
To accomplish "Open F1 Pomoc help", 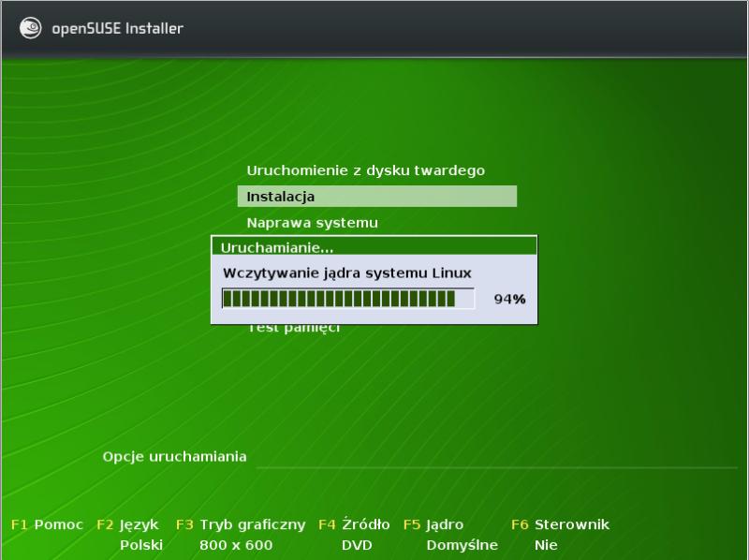I will tap(47, 524).
